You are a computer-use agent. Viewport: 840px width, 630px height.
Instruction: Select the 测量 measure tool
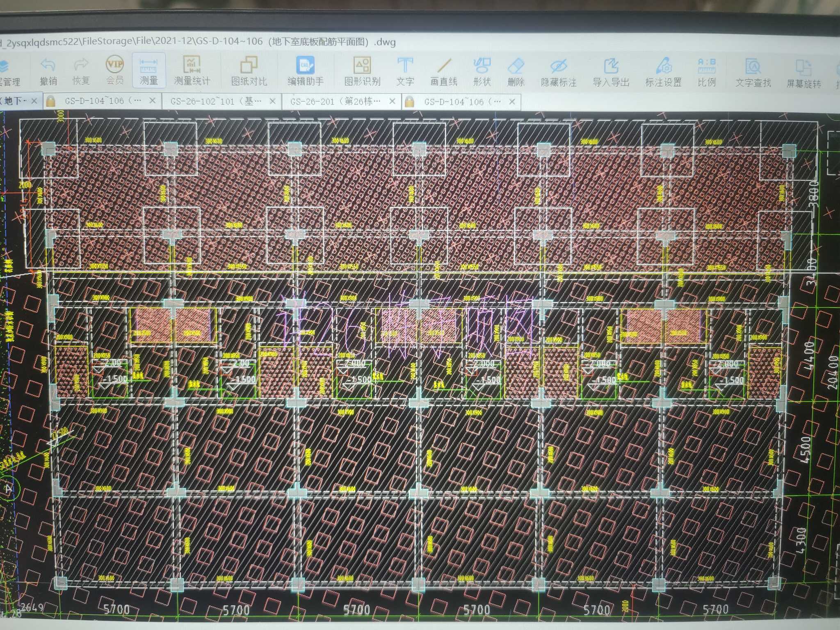point(148,70)
